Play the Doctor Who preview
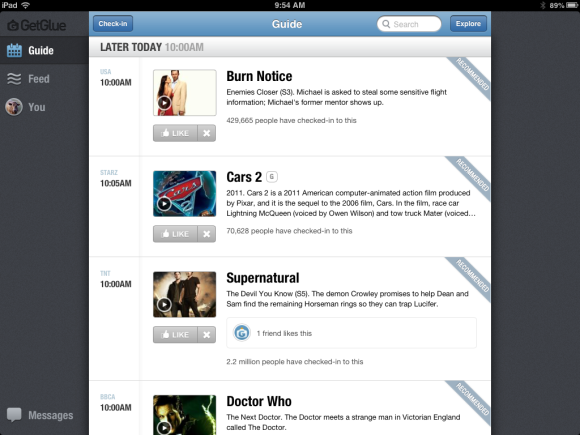This screenshot has width=580, height=435. [164, 428]
